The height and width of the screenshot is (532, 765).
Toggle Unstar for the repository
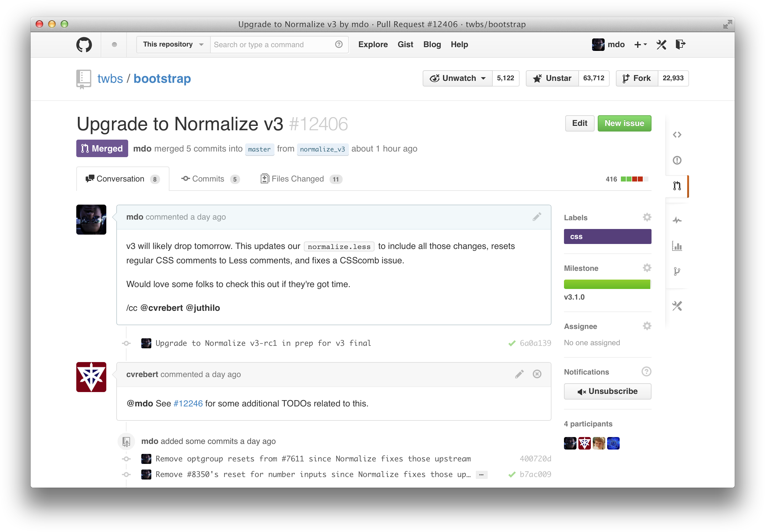[552, 78]
